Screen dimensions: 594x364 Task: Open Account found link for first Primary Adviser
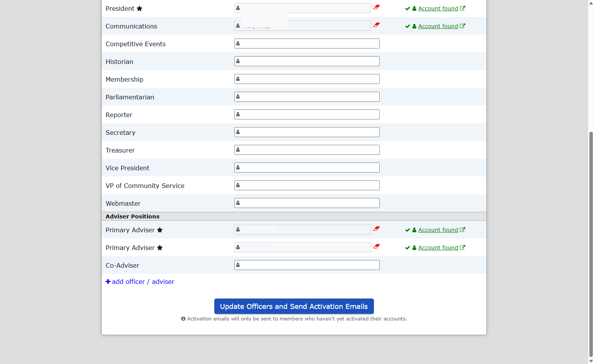point(438,230)
